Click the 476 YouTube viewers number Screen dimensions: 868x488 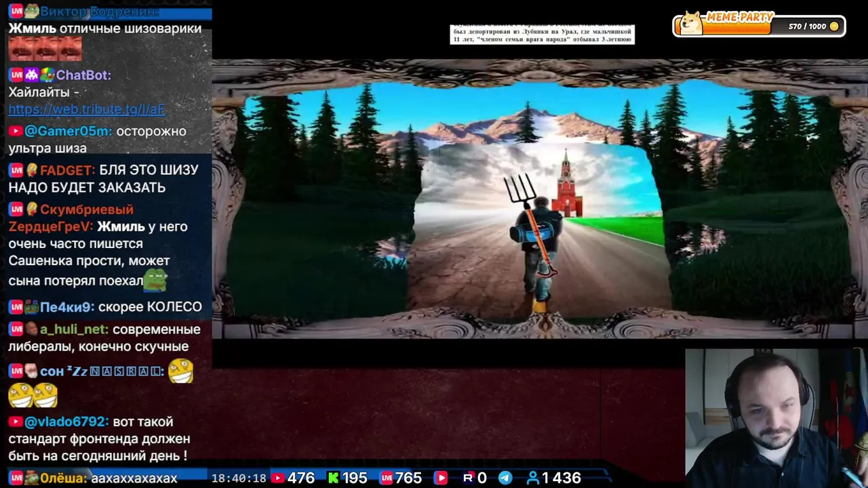pos(301,478)
